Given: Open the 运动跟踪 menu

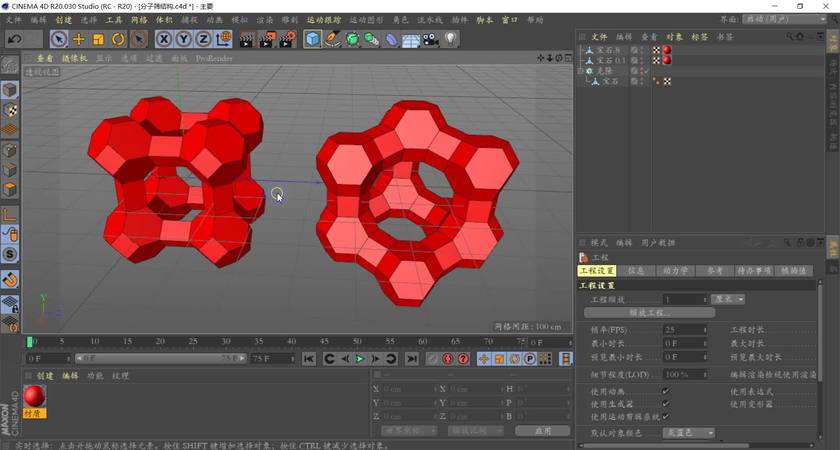Looking at the screenshot, I should [x=323, y=20].
